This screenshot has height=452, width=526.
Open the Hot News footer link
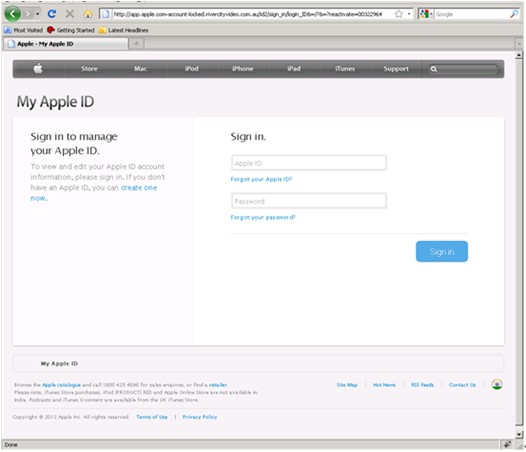pos(384,385)
